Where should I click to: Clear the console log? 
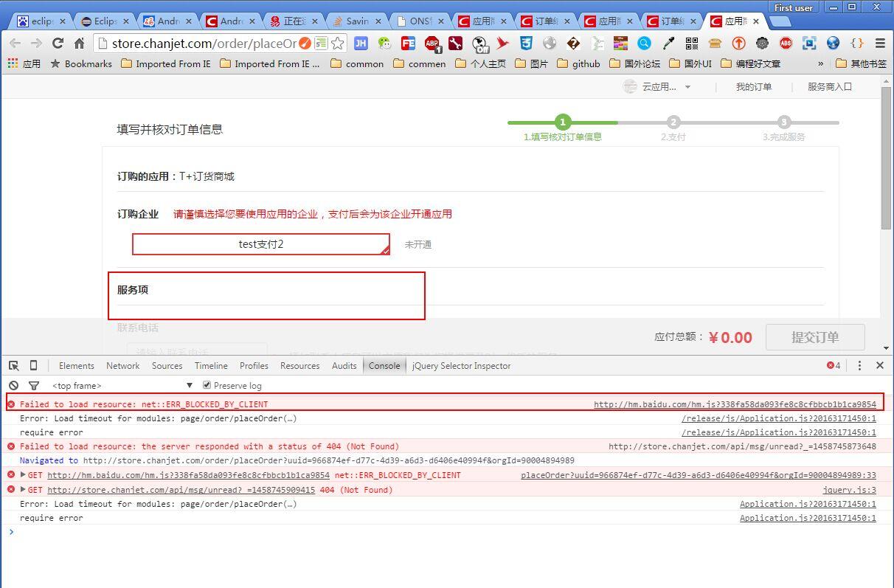tap(14, 385)
